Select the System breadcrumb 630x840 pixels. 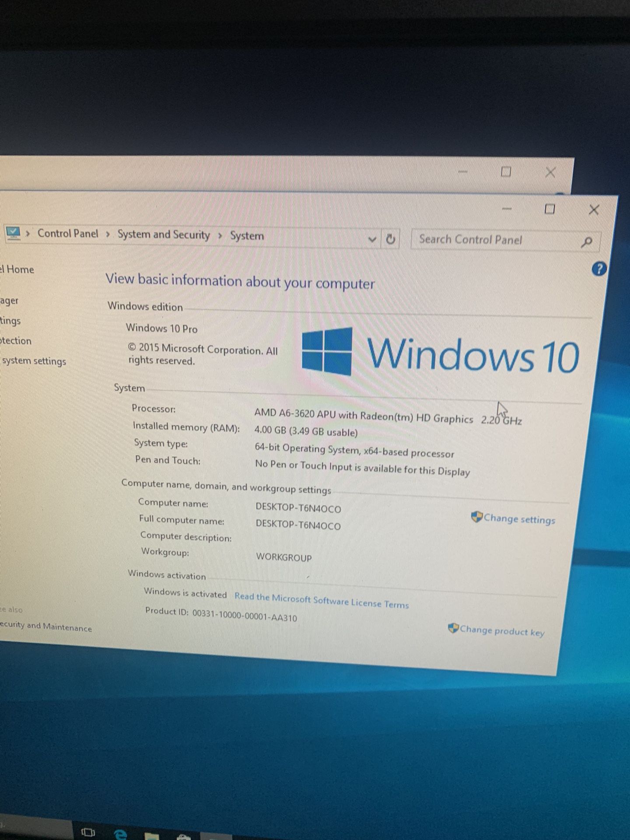click(247, 236)
